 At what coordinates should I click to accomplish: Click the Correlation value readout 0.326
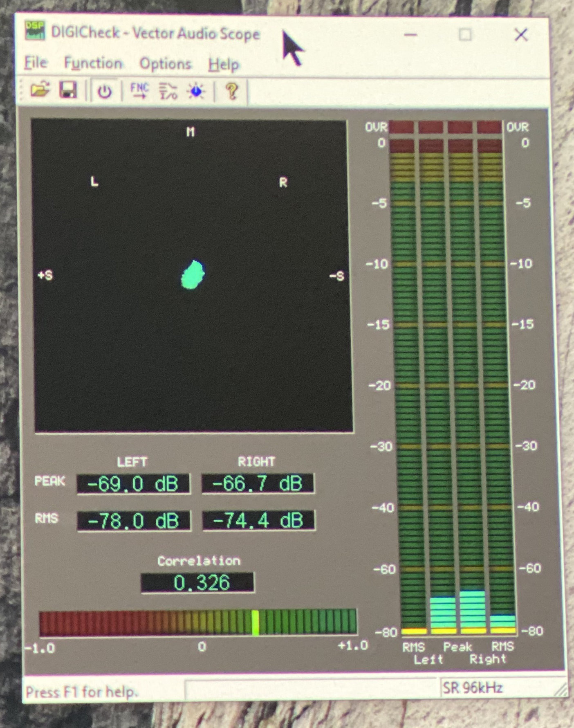coord(197,582)
